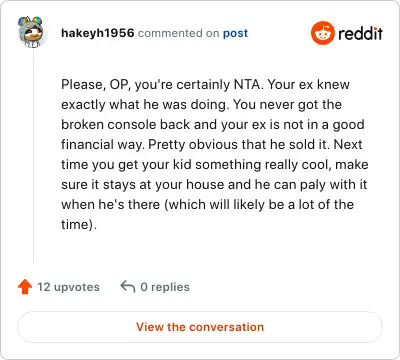The width and height of the screenshot is (400, 360).
Task: Open the blue "post" link
Action: 235,33
